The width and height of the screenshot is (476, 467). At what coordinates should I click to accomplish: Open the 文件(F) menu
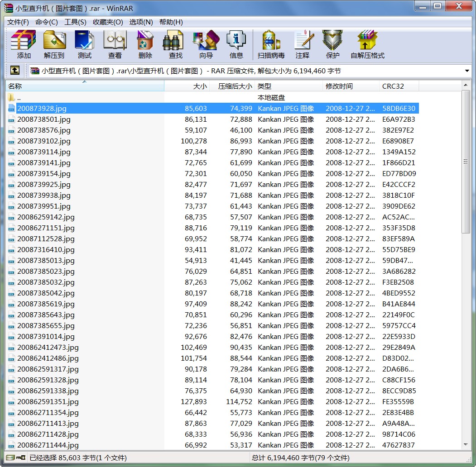click(18, 22)
